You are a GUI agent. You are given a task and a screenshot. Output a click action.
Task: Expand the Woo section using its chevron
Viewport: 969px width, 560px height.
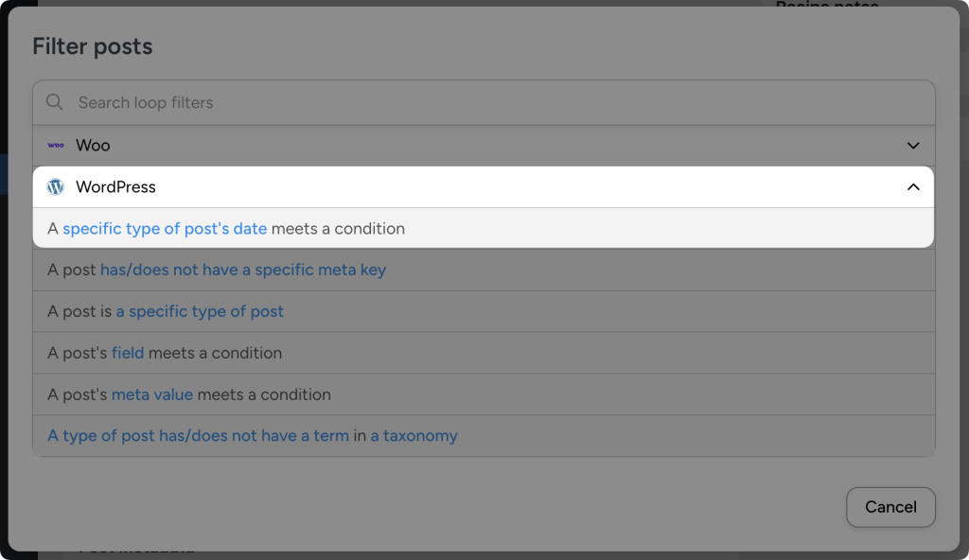913,146
